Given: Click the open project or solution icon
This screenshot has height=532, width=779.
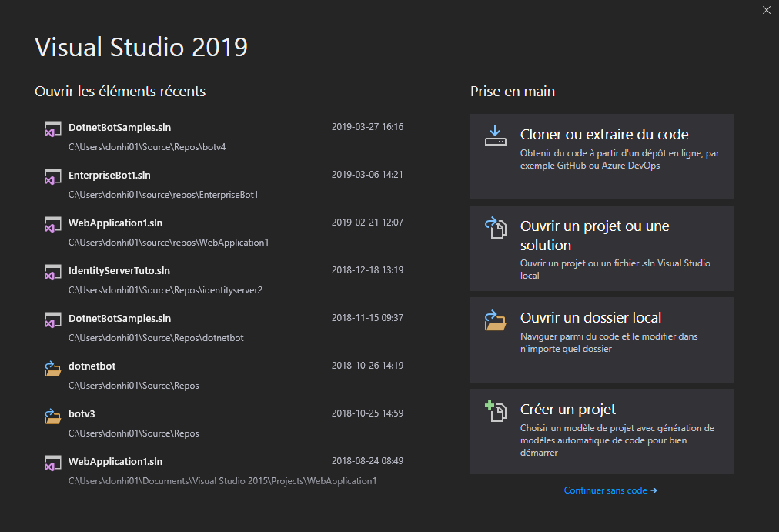Looking at the screenshot, I should [495, 228].
